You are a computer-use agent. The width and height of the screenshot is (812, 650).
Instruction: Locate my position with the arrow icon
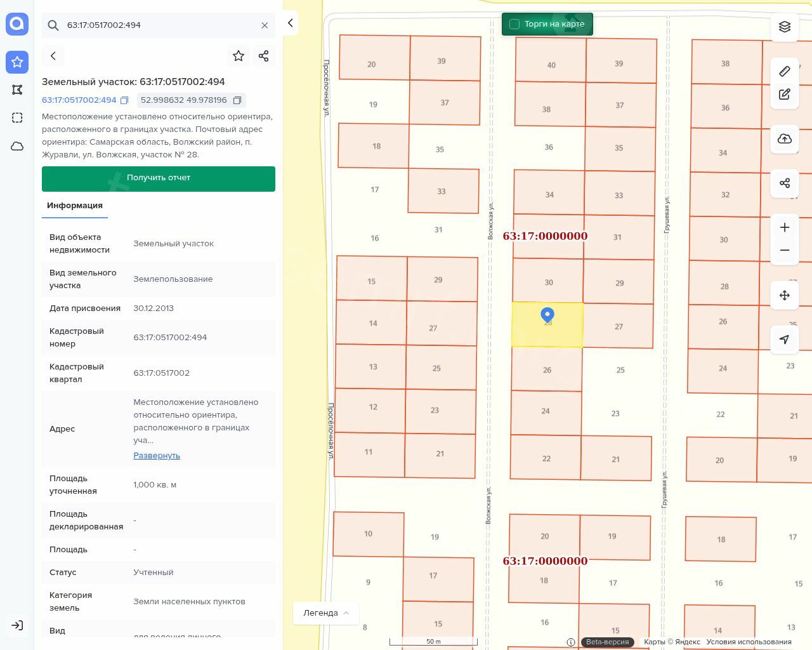pos(785,340)
